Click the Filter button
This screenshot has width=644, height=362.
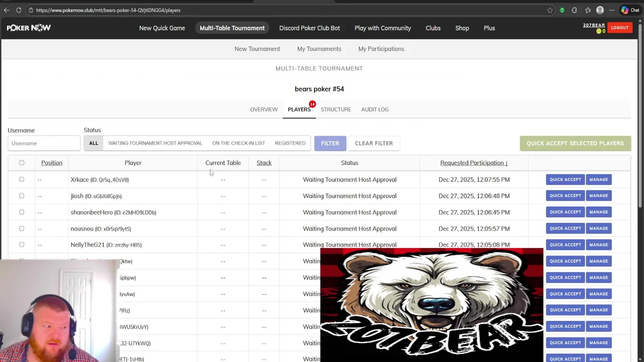pos(330,143)
